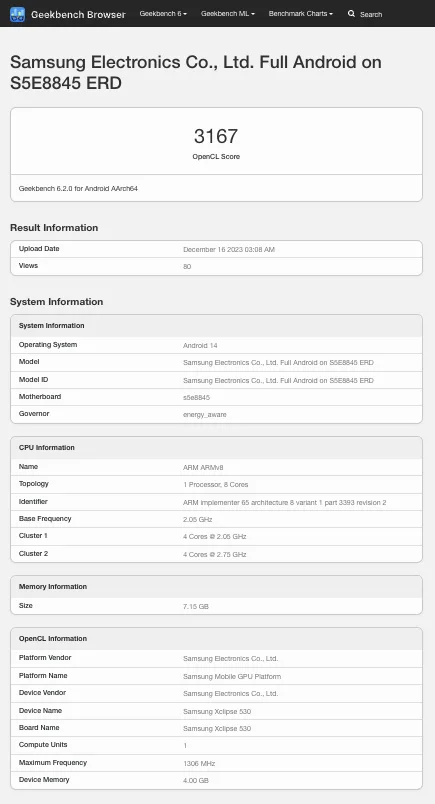The height and width of the screenshot is (804, 435).
Task: Click the Geekbench 6.2.0 version text
Action: pyautogui.click(x=78, y=189)
